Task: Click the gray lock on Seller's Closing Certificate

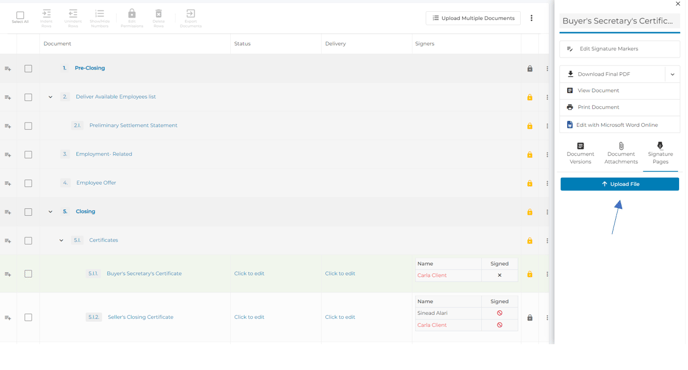Action: pos(530,317)
